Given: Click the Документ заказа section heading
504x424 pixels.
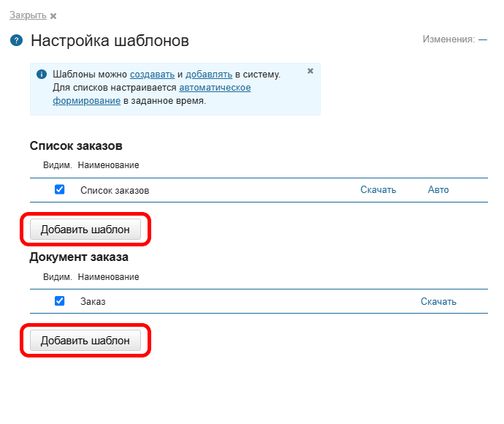Looking at the screenshot, I should 79,257.
